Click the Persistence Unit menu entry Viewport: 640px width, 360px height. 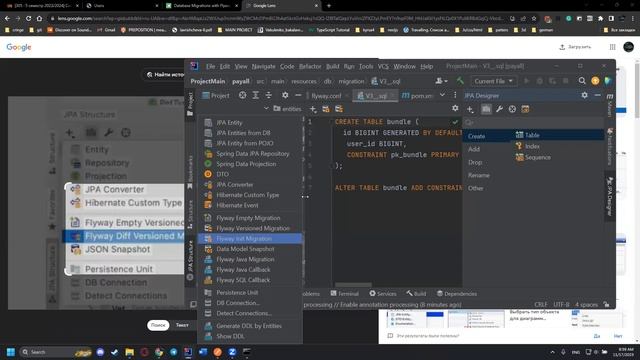tap(250, 293)
